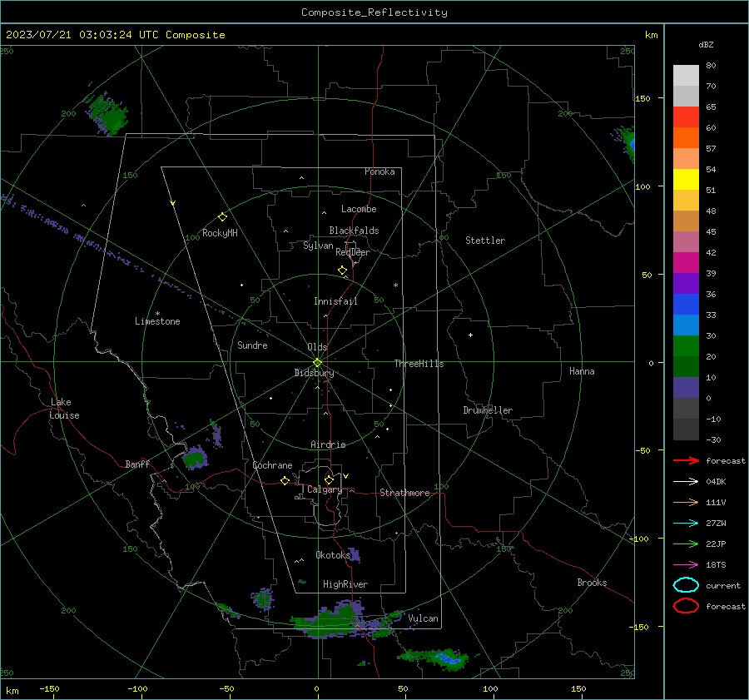Click the 18TS legend text
The height and width of the screenshot is (700, 749).
[716, 565]
